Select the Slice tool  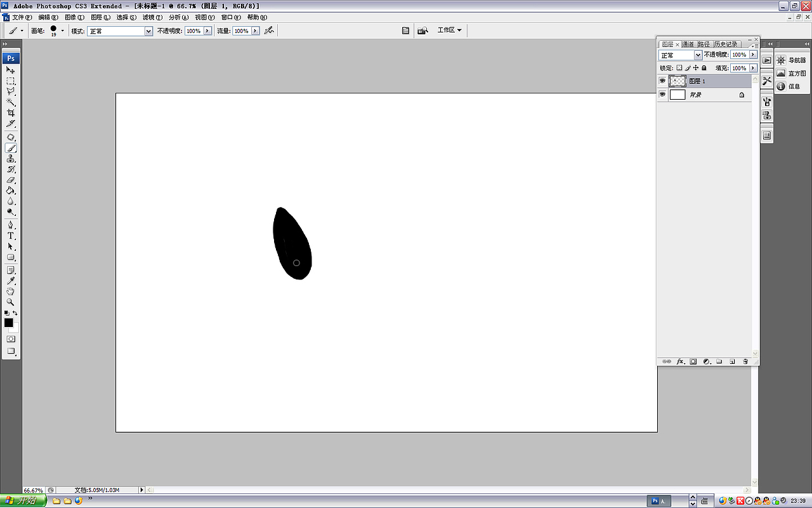pyautogui.click(x=11, y=124)
